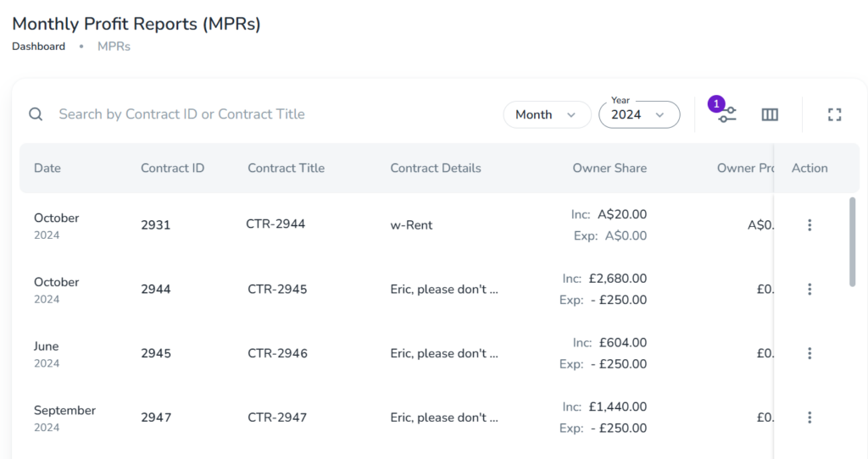Screen dimensions: 868x459
Task: Open actions menu for contract 2945
Action: pos(810,353)
